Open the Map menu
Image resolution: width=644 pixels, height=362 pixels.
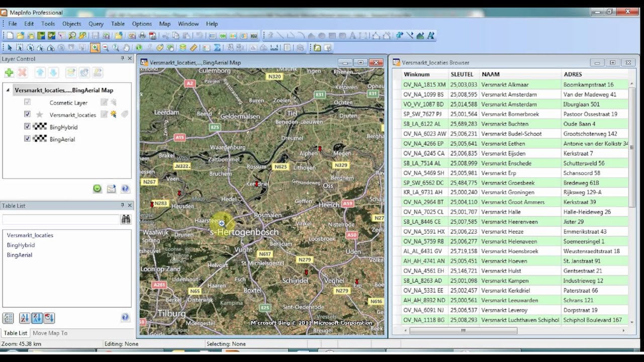[165, 24]
